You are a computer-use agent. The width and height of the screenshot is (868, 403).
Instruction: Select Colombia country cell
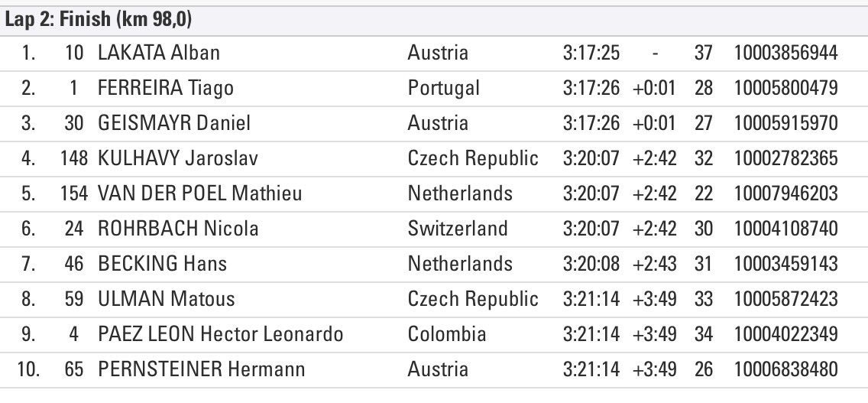point(446,334)
